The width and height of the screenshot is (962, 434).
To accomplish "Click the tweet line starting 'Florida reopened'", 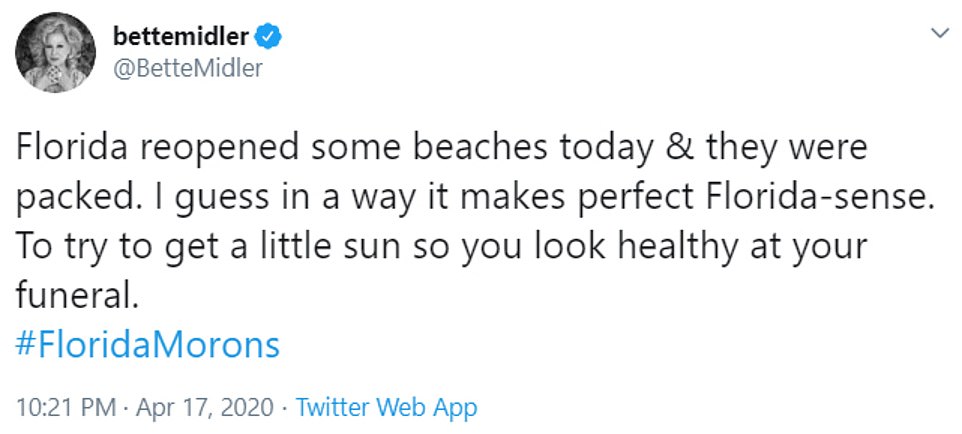I will 442,149.
